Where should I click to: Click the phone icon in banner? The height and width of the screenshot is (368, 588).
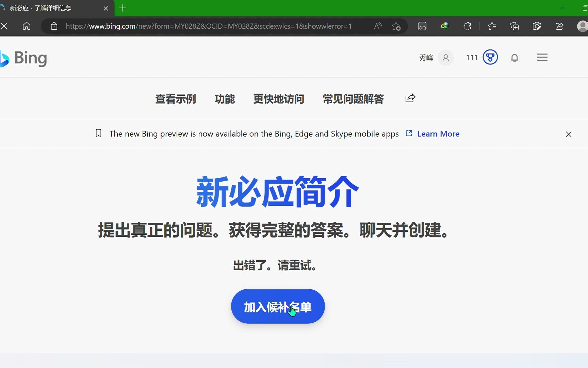(x=98, y=133)
